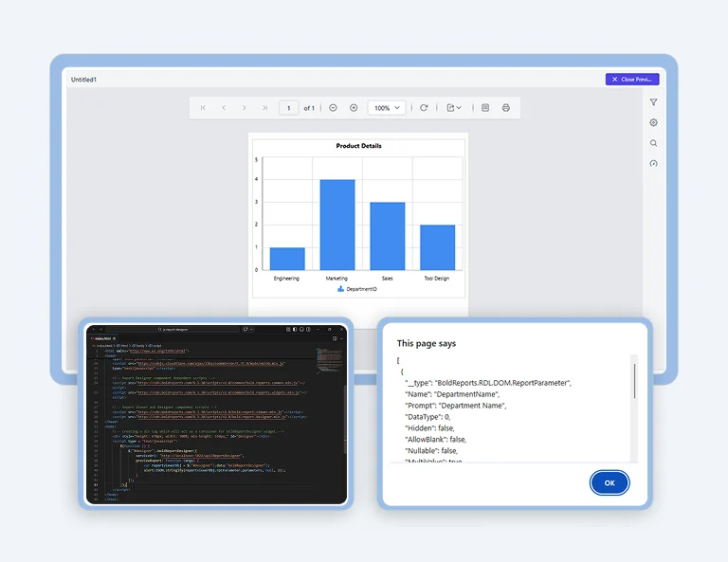Print the report
This screenshot has height=562, width=728.
[x=506, y=108]
